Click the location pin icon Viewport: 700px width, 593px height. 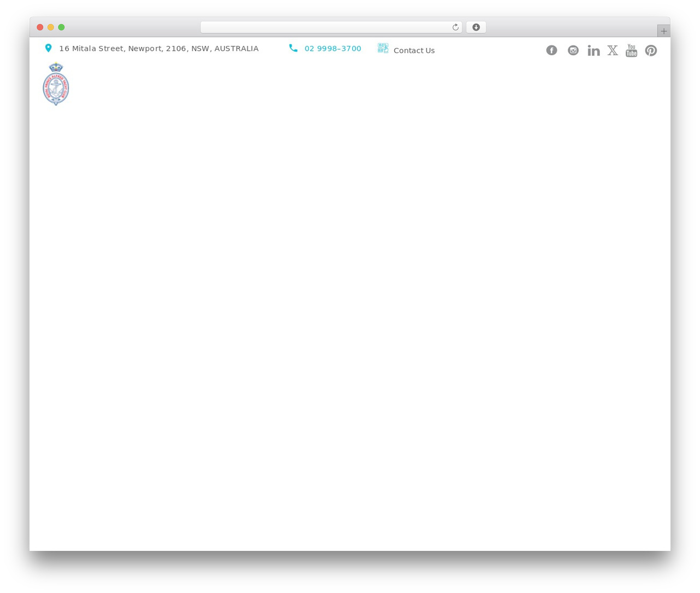pyautogui.click(x=48, y=48)
